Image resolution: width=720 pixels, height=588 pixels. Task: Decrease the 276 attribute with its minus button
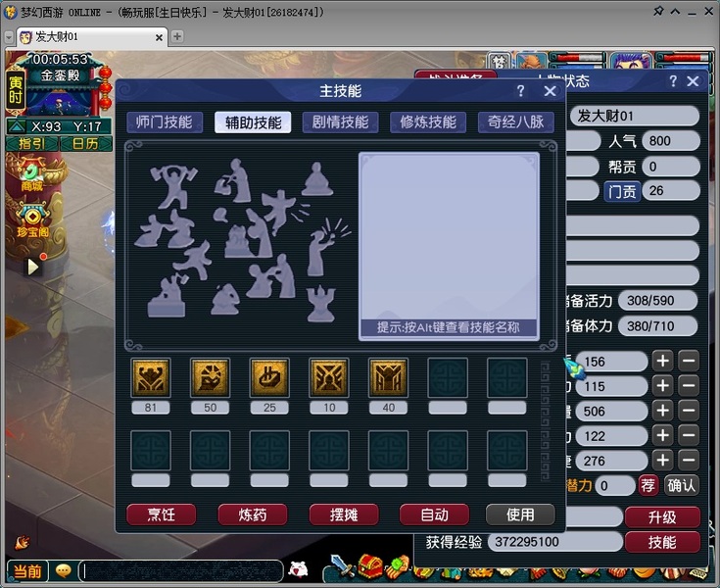tap(689, 461)
